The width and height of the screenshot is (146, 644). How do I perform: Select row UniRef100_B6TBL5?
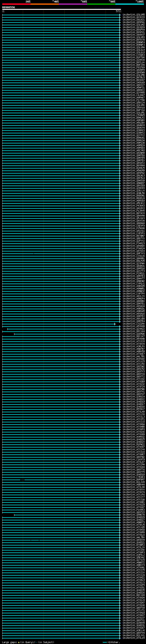point(134,77)
